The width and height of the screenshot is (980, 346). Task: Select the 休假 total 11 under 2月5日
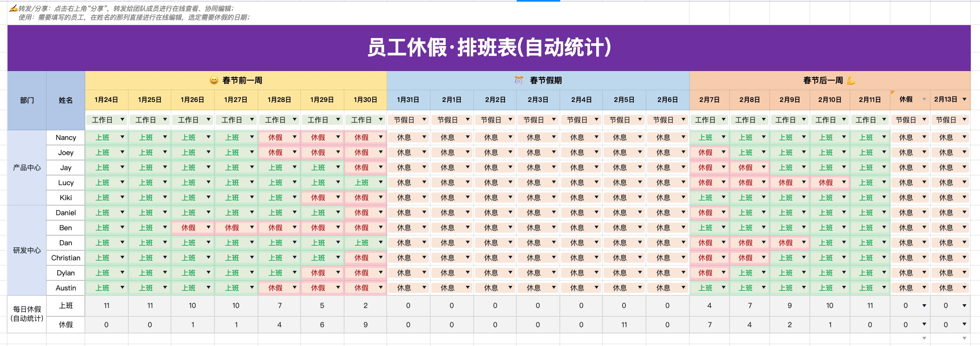coord(624,324)
